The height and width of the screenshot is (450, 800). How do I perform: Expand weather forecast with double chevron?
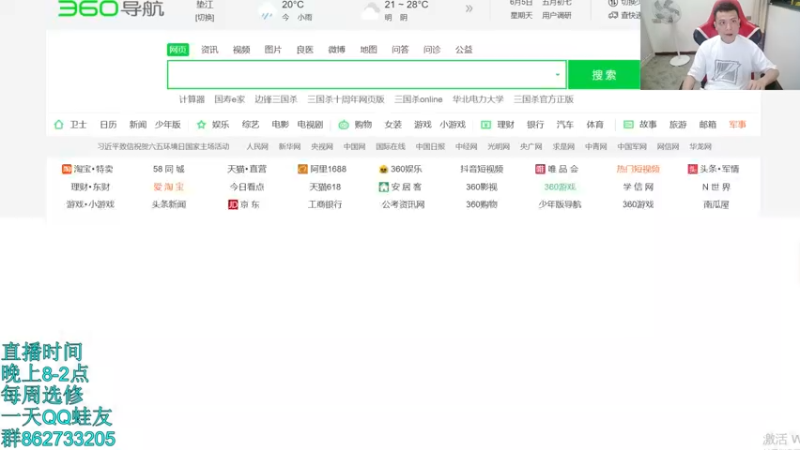pos(469,9)
